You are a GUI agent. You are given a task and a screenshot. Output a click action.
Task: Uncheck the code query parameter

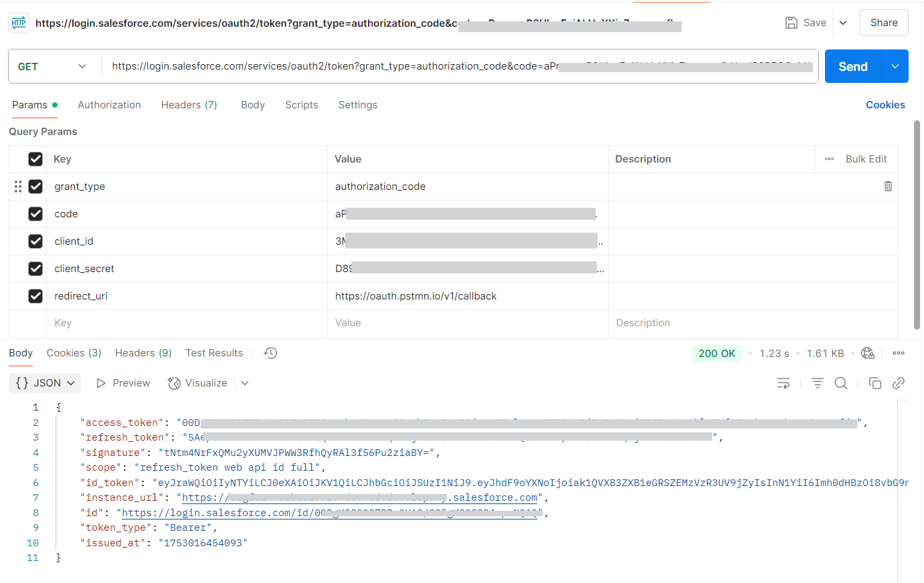click(x=35, y=213)
